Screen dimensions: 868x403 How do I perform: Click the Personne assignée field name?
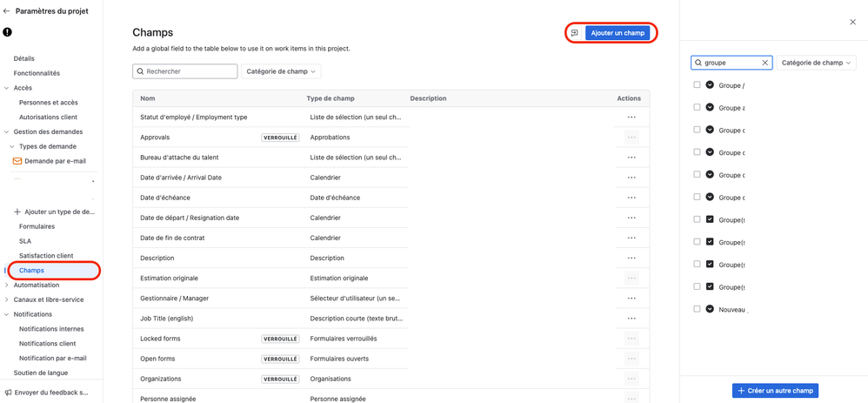click(x=168, y=399)
